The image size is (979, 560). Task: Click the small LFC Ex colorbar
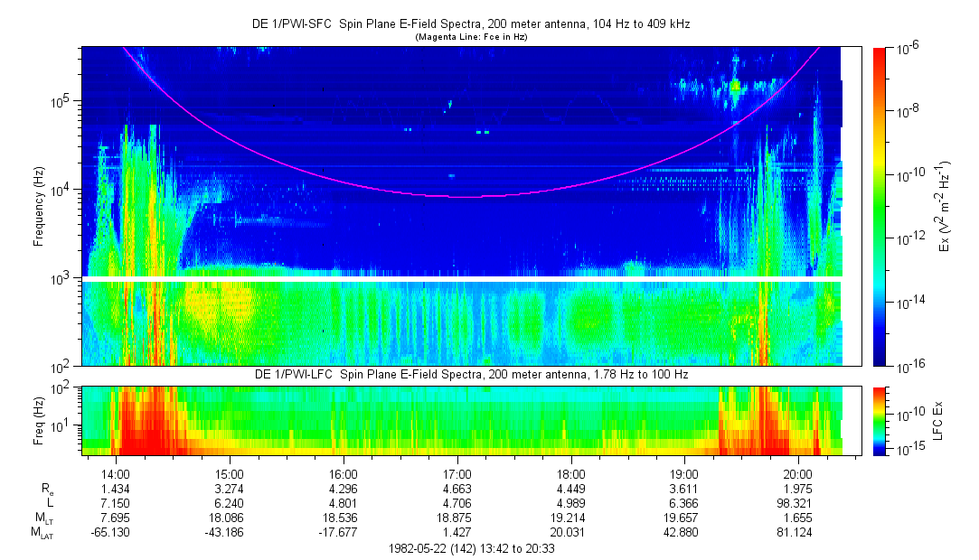tap(880, 420)
